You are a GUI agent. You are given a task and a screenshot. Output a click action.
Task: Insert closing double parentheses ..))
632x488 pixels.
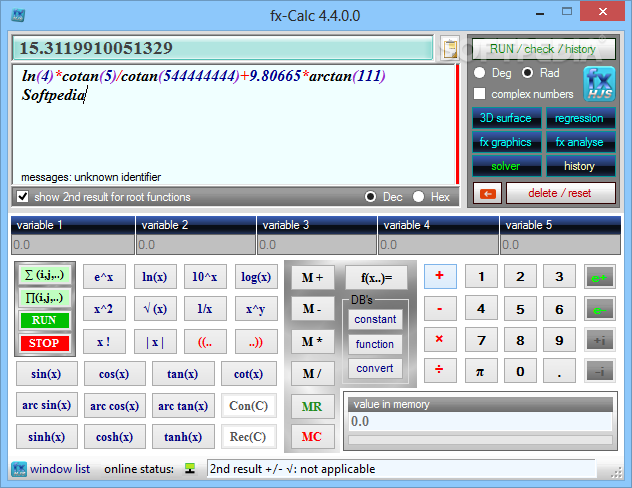pyautogui.click(x=256, y=342)
